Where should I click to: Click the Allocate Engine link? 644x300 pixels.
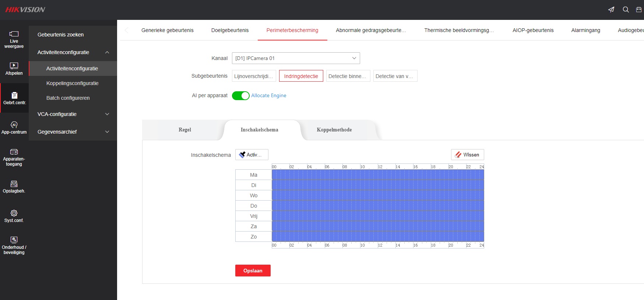click(268, 96)
